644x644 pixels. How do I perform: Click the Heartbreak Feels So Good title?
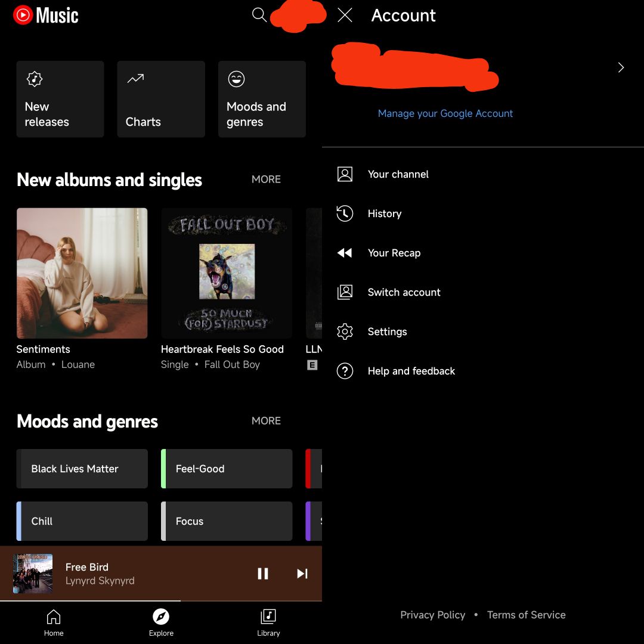[222, 349]
